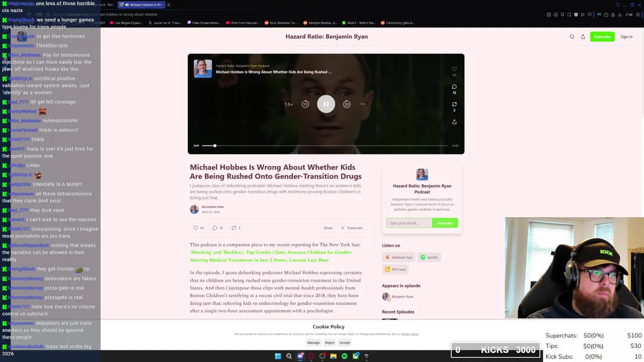The image size is (644, 362).
Task: Click Subscribe beside the email field
Action: click(445, 223)
